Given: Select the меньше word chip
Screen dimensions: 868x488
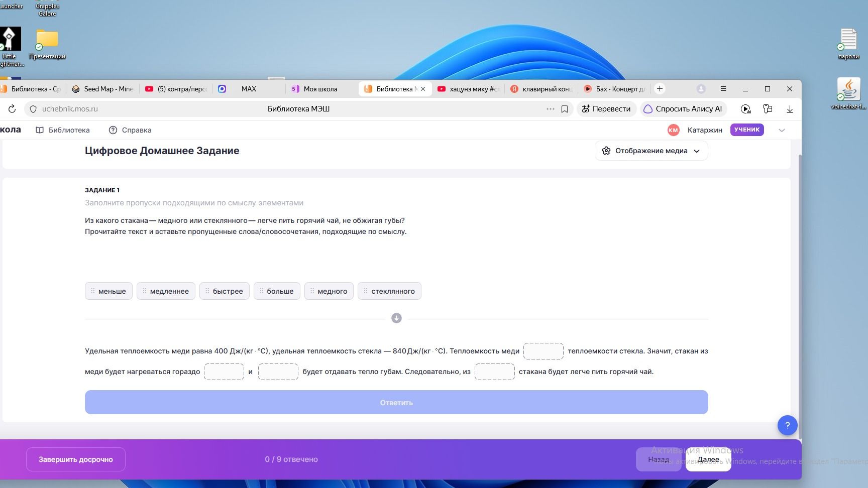Looking at the screenshot, I should click(x=108, y=291).
